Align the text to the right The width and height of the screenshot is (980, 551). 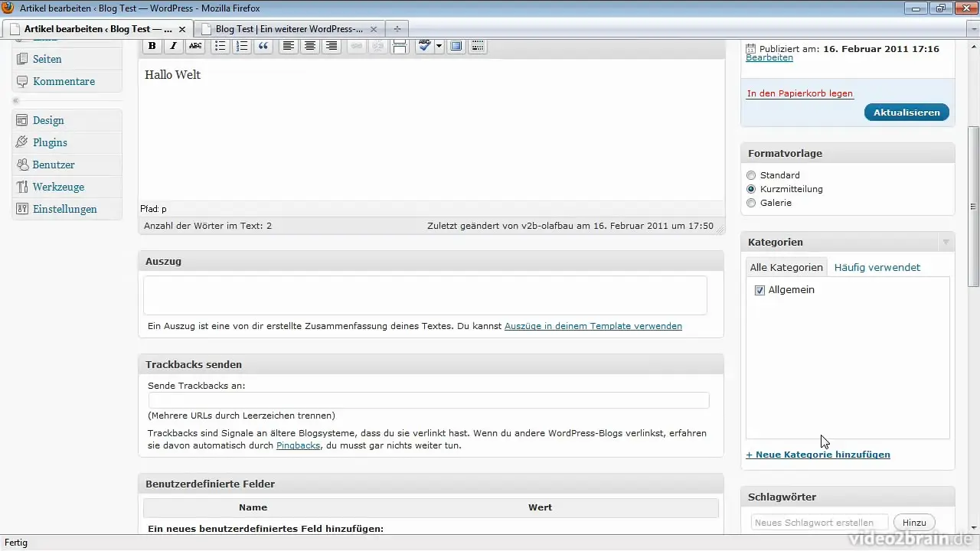(332, 46)
